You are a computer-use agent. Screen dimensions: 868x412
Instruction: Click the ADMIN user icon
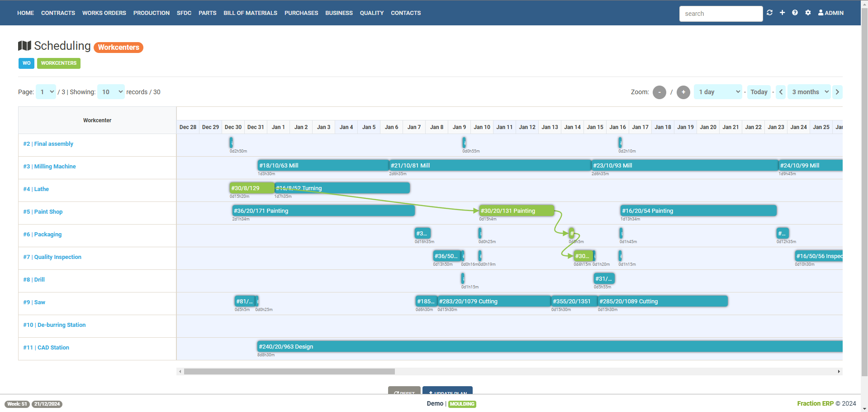pos(820,13)
